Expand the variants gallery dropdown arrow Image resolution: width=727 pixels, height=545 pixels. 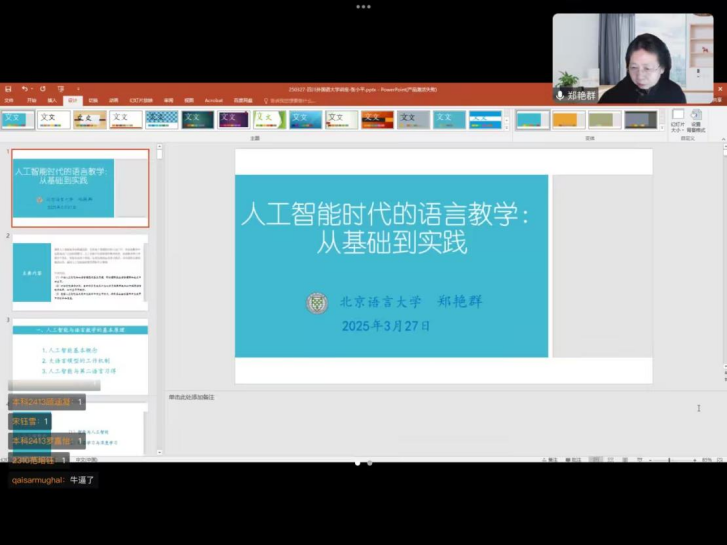662,128
